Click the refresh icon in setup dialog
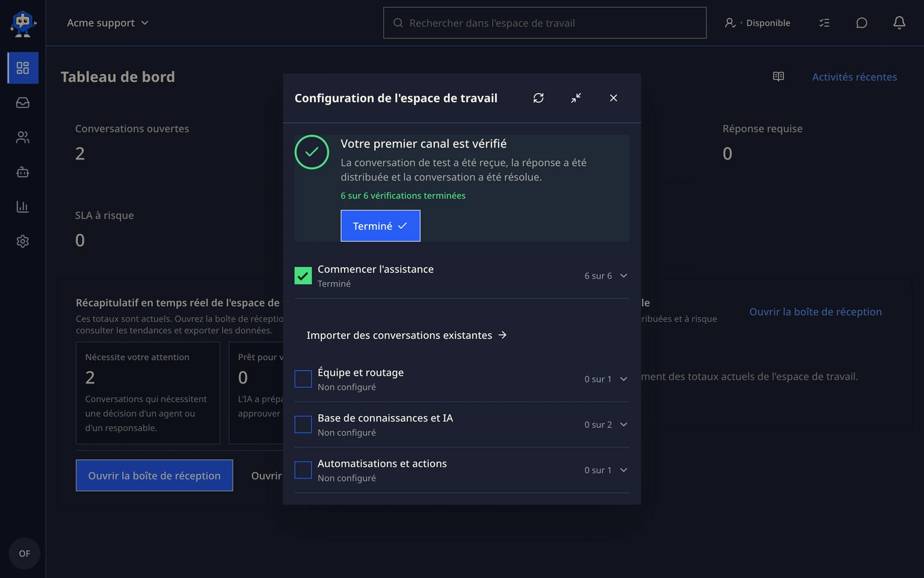This screenshot has height=578, width=924. 538,98
